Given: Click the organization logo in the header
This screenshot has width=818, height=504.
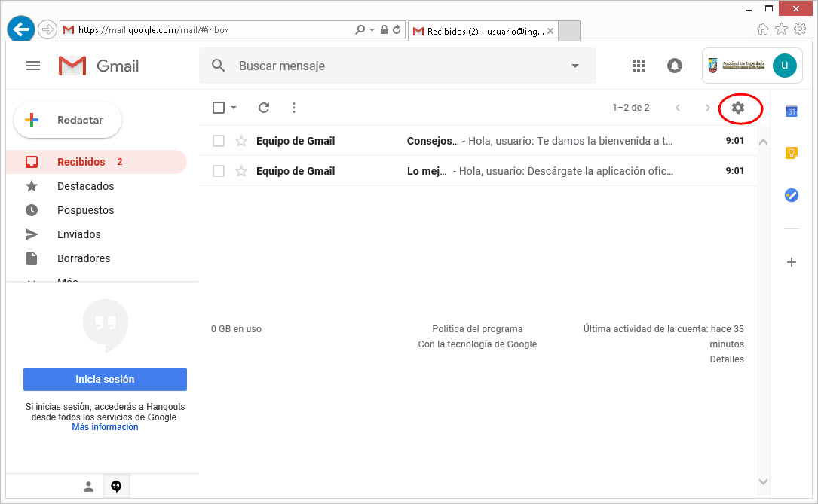Looking at the screenshot, I should (x=737, y=66).
